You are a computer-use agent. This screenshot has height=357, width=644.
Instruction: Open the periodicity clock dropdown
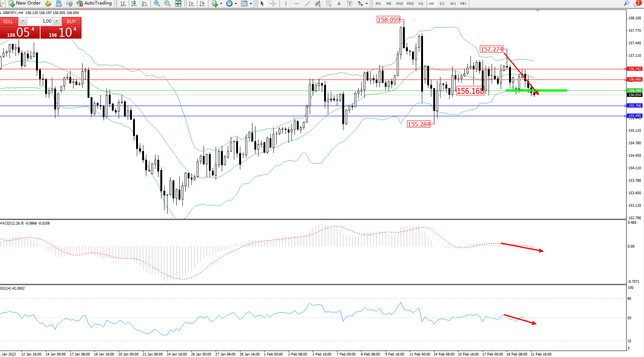pos(236,3)
